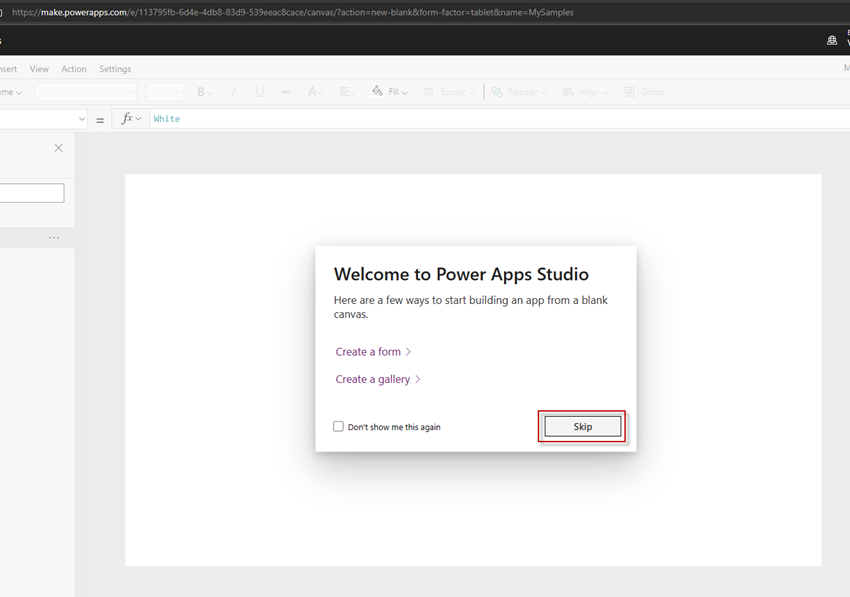Open the fx formula function dropdown
The image size is (850, 597).
click(132, 118)
